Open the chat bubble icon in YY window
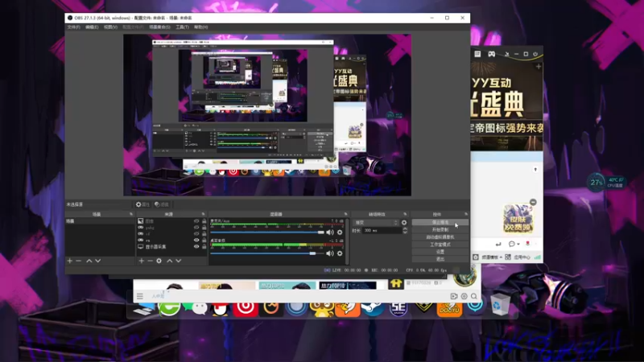Viewport: 644px width, 362px height. pos(511,244)
